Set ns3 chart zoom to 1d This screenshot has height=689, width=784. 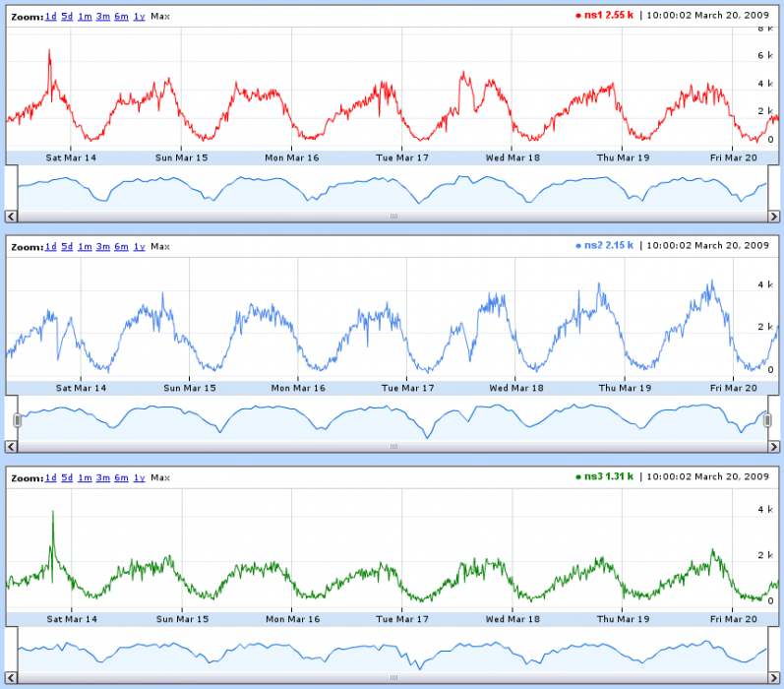tap(50, 477)
